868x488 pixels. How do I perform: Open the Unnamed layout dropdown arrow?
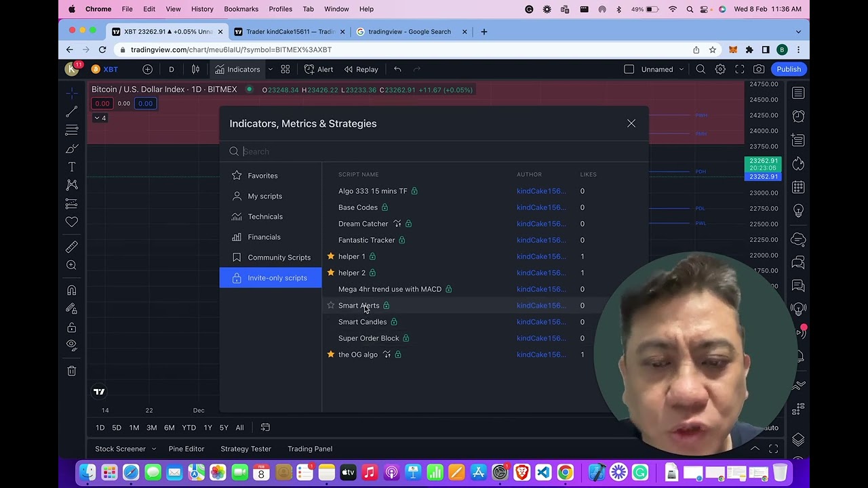coord(682,69)
